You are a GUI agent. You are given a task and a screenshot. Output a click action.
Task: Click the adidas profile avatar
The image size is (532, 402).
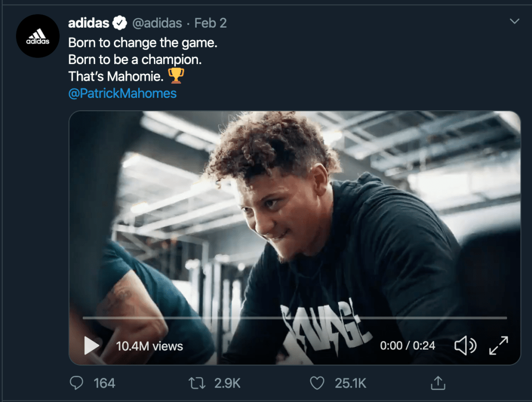37,36
